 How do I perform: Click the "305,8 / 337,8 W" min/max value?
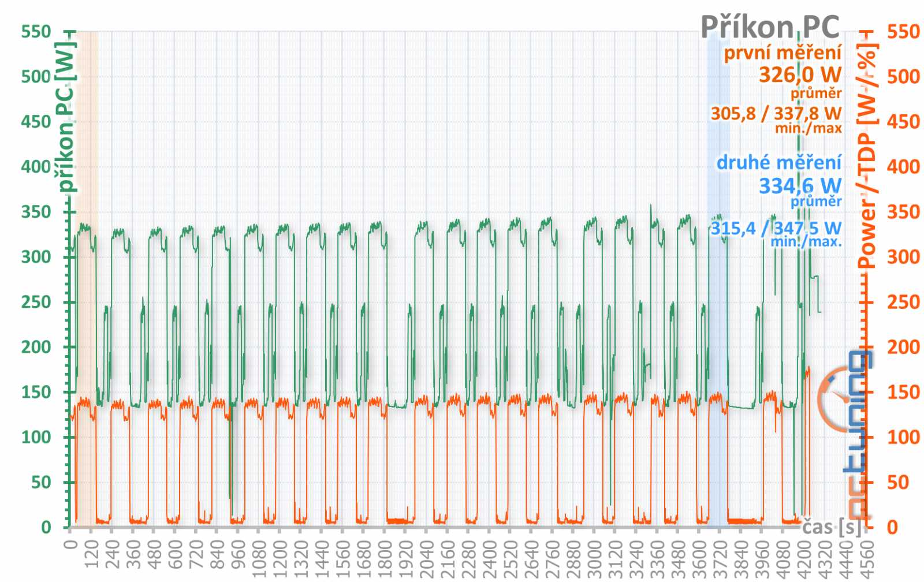776,113
